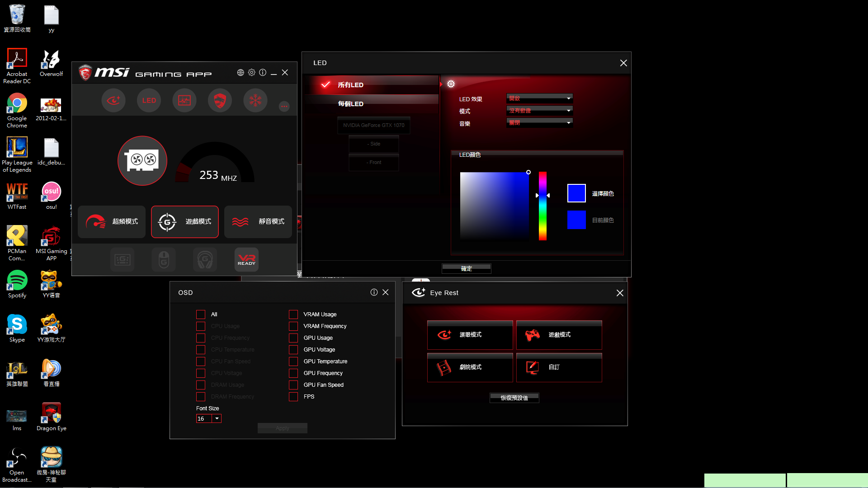This screenshot has width=868, height=488.
Task: Select 超頻模式 OC mode
Action: pos(112,222)
